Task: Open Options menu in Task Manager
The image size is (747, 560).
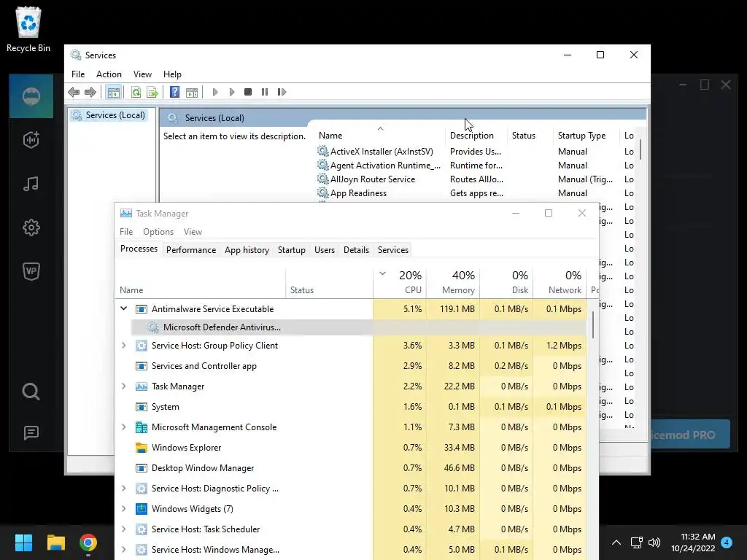Action: click(x=158, y=231)
